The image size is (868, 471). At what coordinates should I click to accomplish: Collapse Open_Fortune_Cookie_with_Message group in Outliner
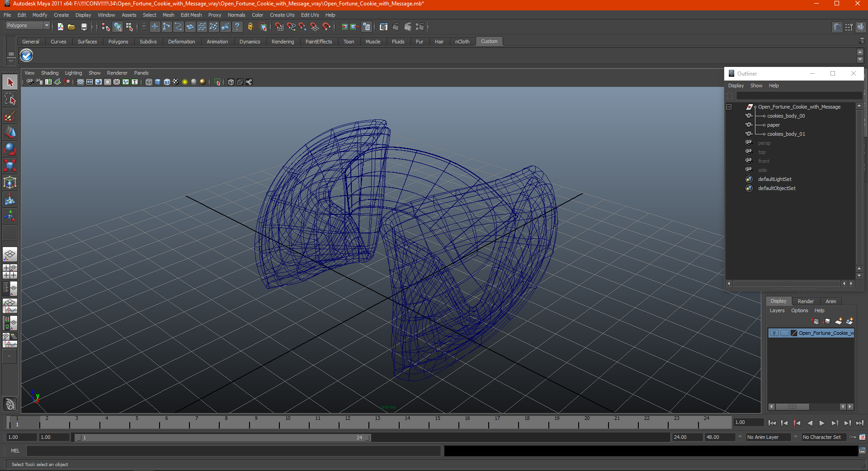(729, 107)
